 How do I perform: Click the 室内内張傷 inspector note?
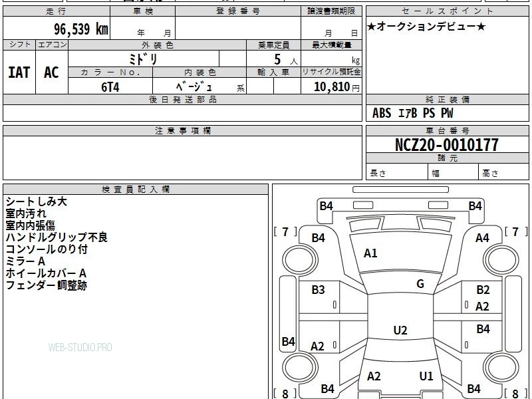30,225
